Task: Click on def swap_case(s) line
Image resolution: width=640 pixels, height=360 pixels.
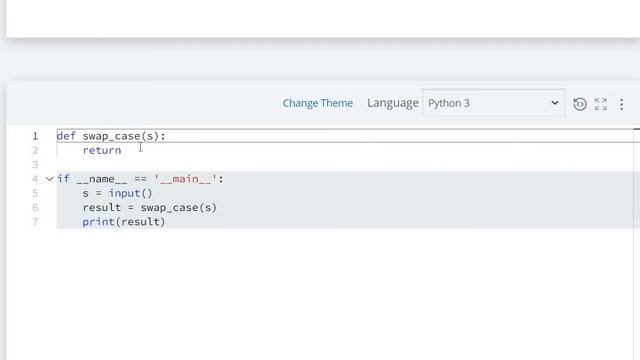Action: point(111,136)
